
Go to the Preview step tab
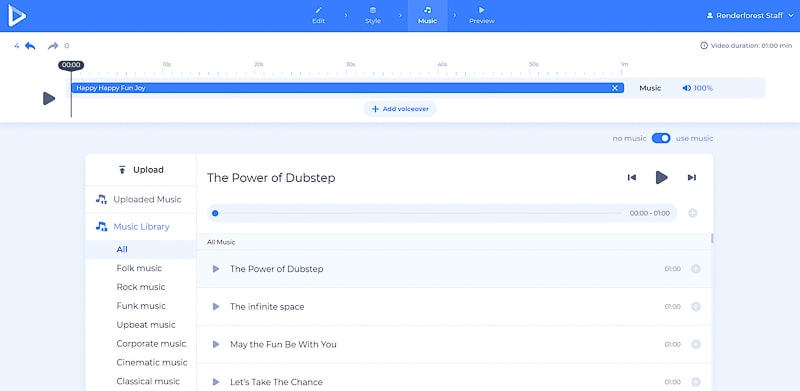pyautogui.click(x=482, y=16)
